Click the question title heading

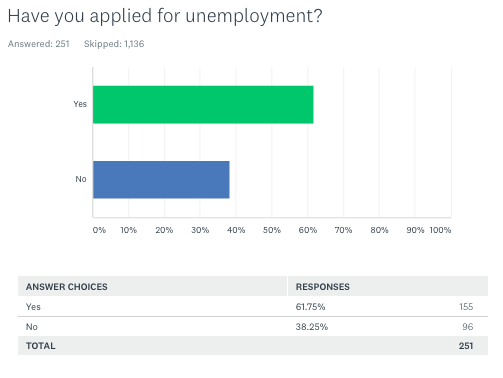pos(165,16)
